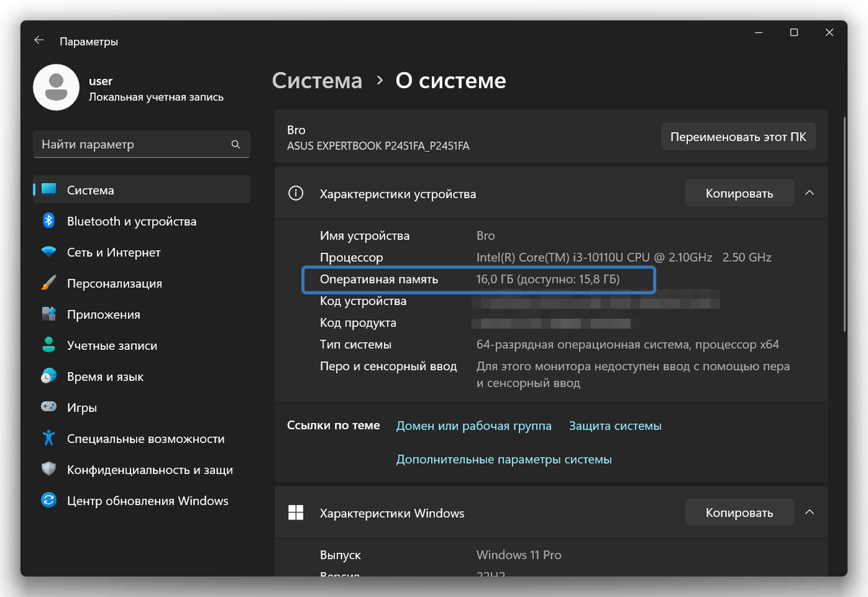
Task: Open Защита системы link
Action: click(616, 426)
